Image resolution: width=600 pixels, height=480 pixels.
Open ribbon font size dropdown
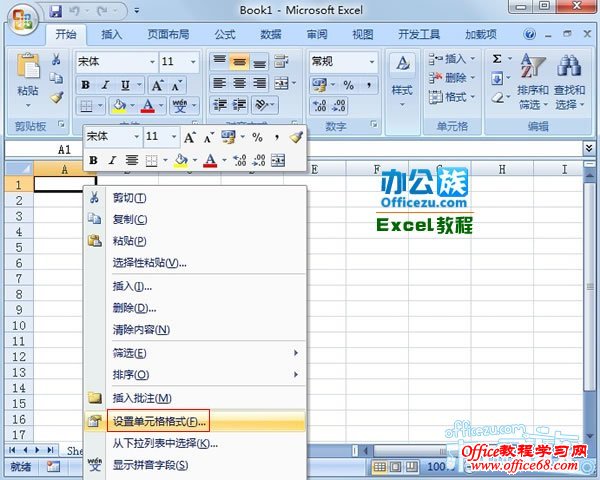click(x=193, y=62)
